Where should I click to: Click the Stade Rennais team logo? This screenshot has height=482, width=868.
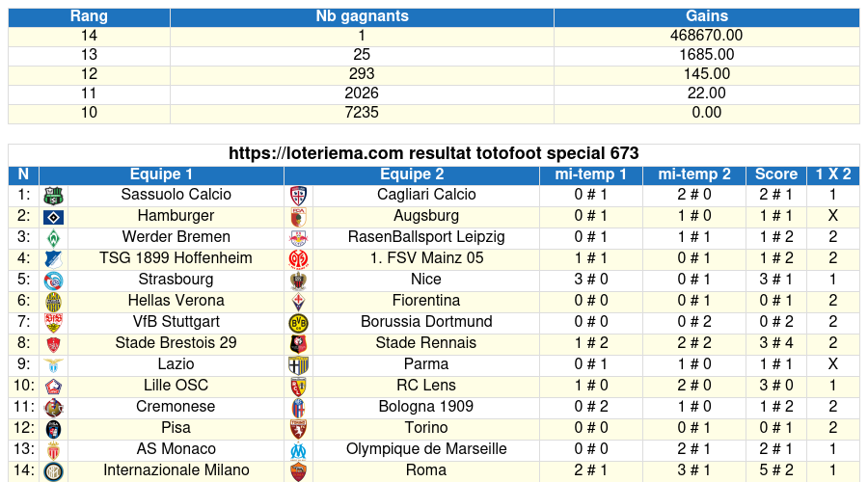[x=298, y=344]
